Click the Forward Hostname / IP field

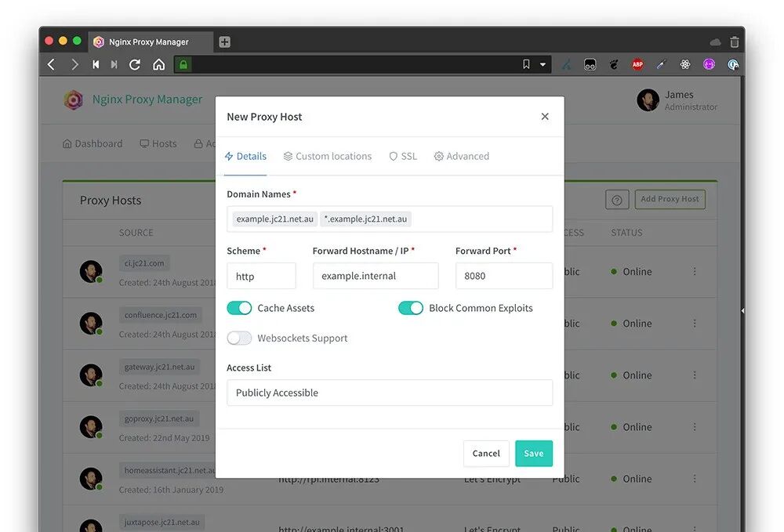(x=376, y=276)
